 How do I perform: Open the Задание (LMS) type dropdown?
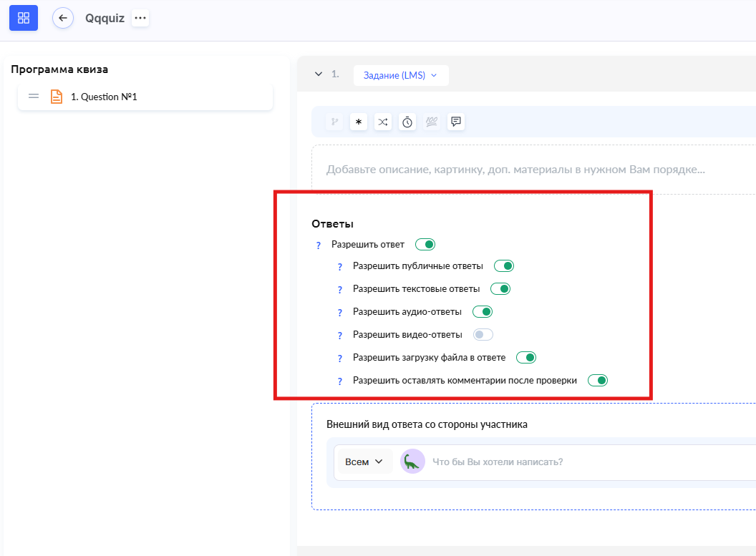coord(400,75)
